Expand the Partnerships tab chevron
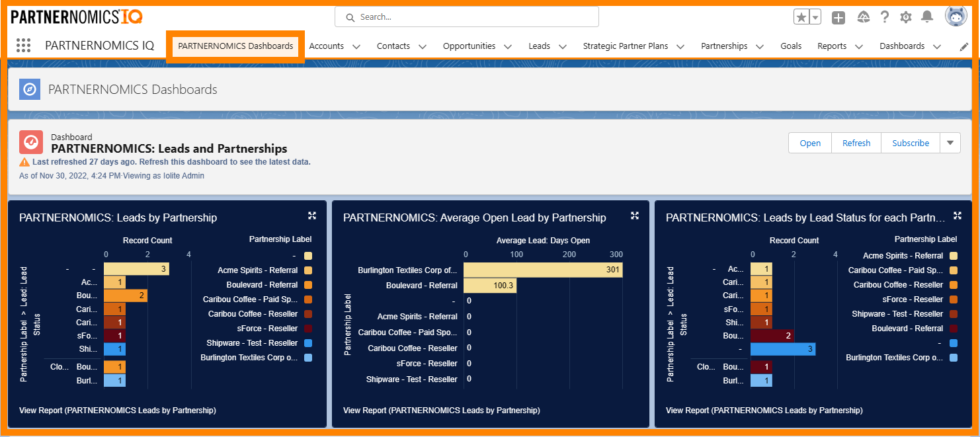Screen dimensions: 980x437 click(760, 47)
